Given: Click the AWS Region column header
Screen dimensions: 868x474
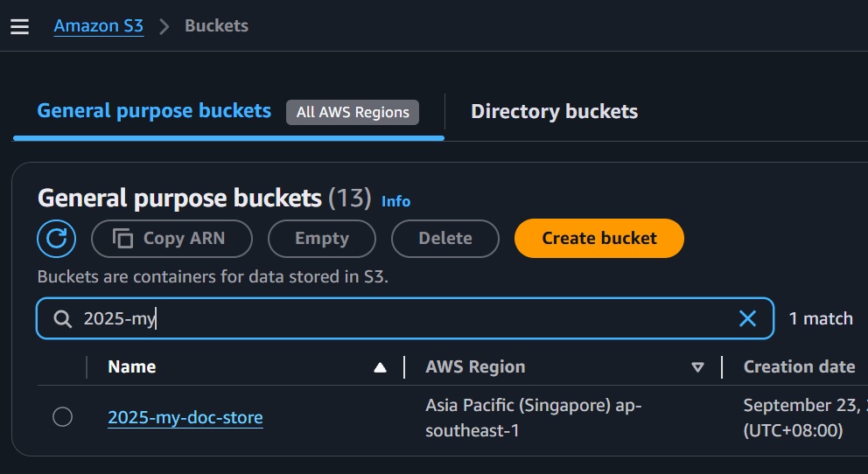Looking at the screenshot, I should pyautogui.click(x=475, y=367).
